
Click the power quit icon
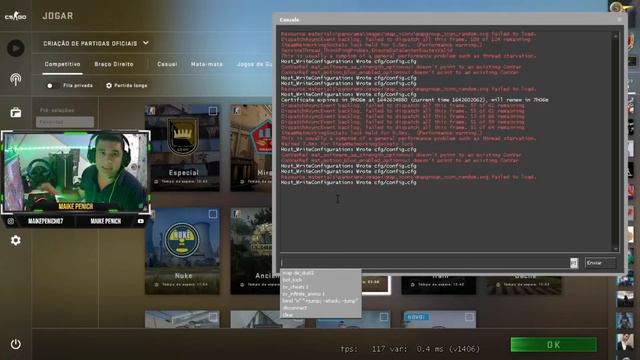click(x=16, y=344)
